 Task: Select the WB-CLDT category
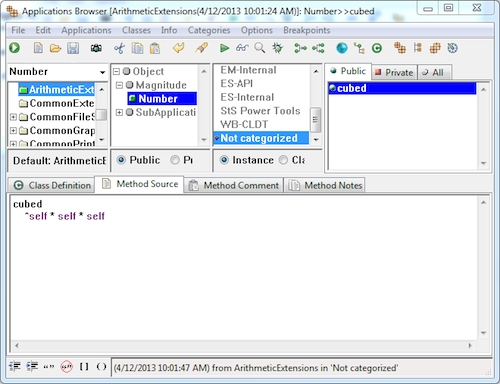(x=244, y=124)
